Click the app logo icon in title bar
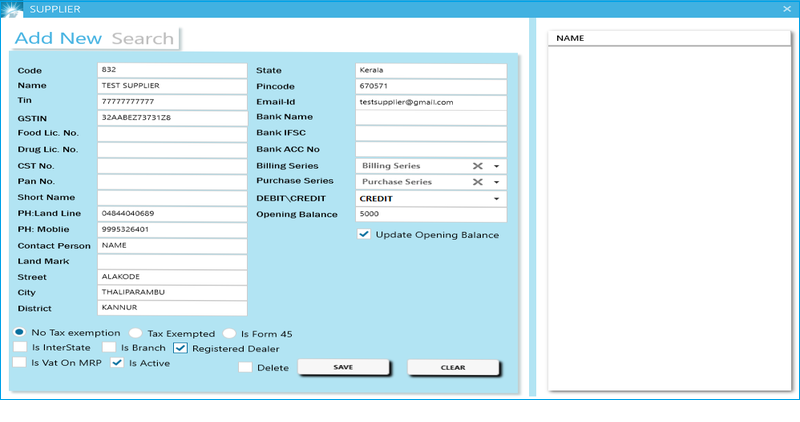This screenshot has width=800, height=422. pos(12,9)
